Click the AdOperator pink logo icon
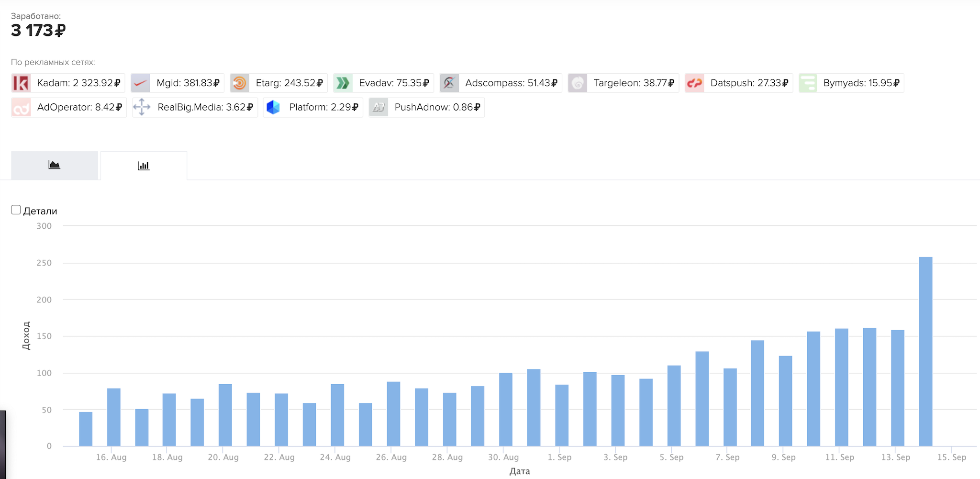The image size is (980, 479). click(21, 108)
